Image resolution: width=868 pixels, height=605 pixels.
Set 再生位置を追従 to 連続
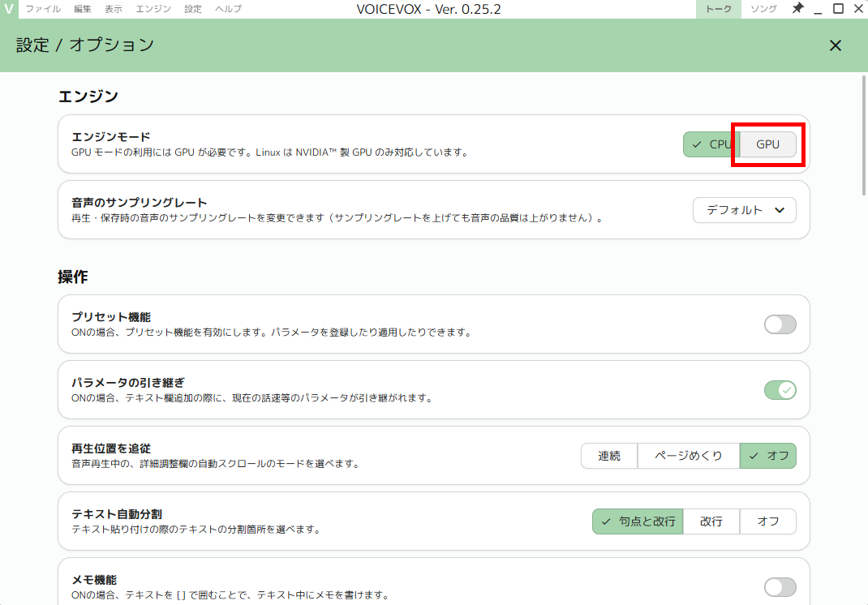pos(609,456)
